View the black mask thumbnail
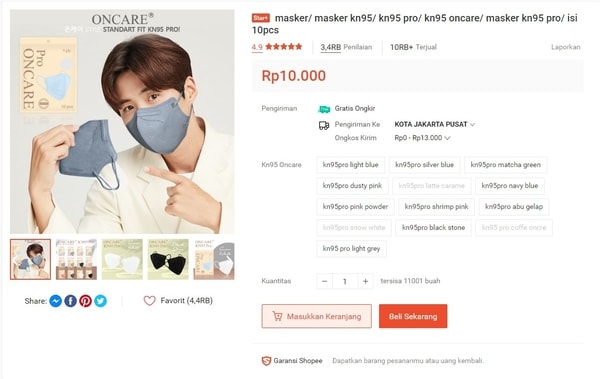 point(168,260)
